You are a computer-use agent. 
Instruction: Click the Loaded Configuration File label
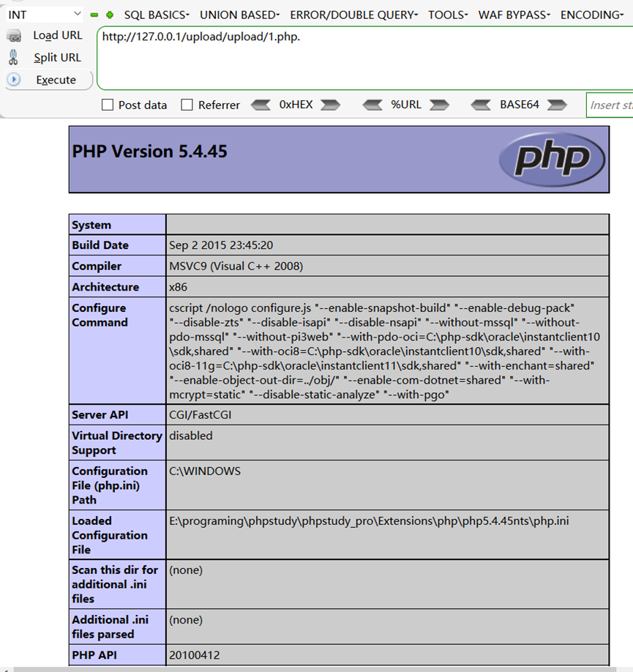[110, 535]
